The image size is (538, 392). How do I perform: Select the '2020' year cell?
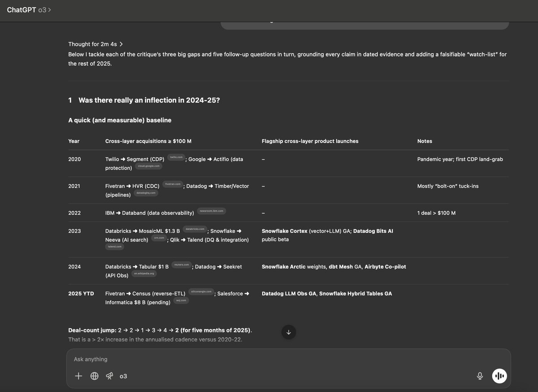pyautogui.click(x=74, y=159)
